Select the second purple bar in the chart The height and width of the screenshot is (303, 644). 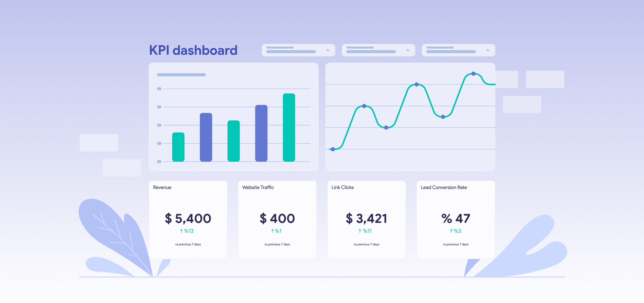click(206, 137)
